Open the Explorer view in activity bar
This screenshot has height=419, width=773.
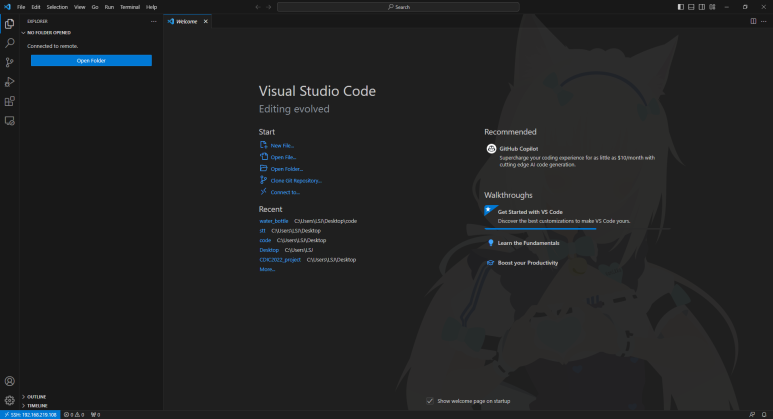click(x=9, y=24)
